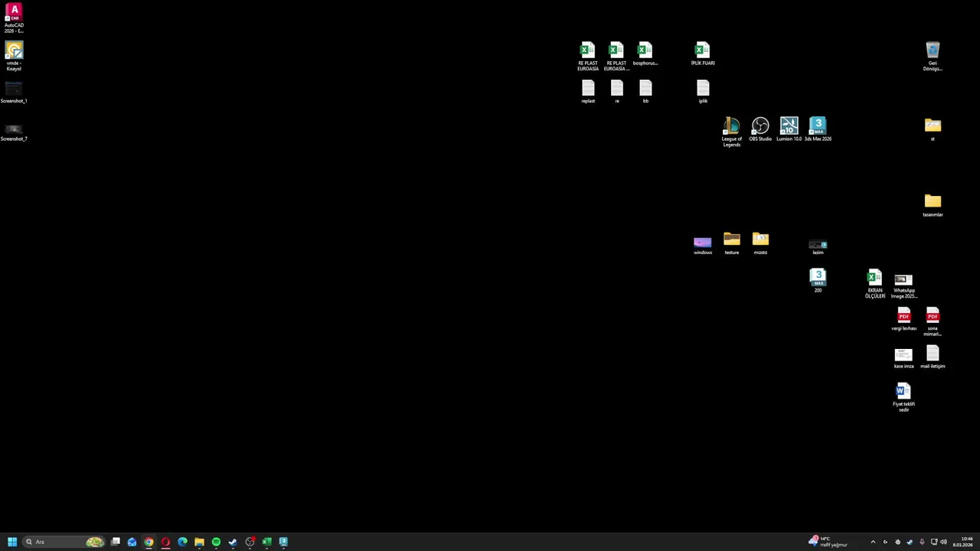Viewport: 980px width, 551px height.
Task: Select the OBS Studio shortcut
Action: [760, 129]
